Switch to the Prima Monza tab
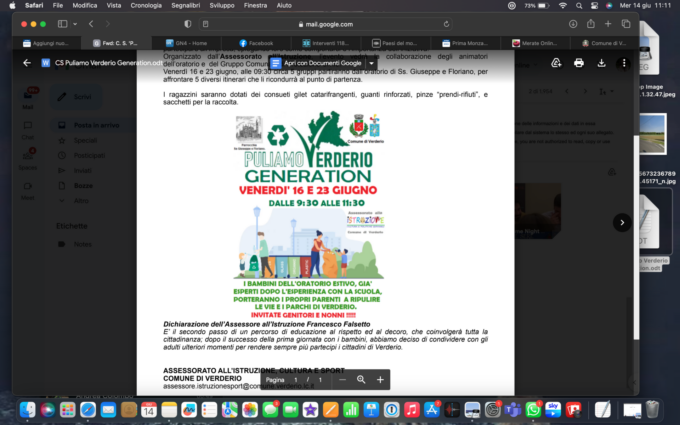Screen dimensions: 680x425 pos(465,43)
